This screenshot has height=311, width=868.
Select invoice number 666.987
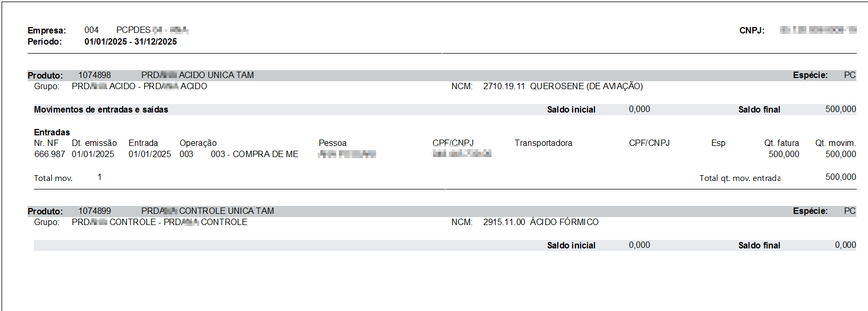(x=49, y=154)
